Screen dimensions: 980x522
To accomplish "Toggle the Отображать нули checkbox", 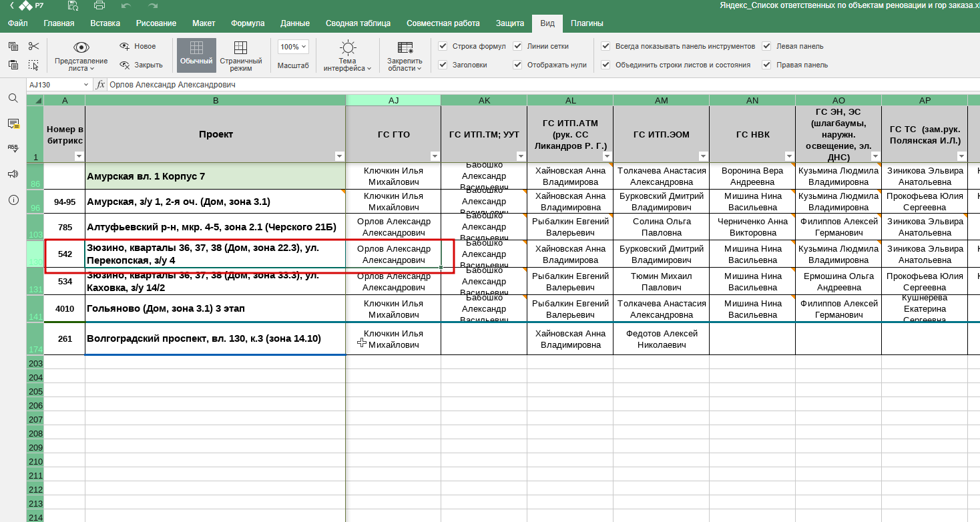I will 517,65.
